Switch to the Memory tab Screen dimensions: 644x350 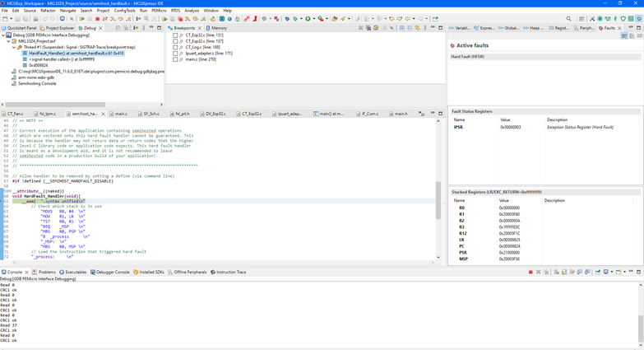click(216, 28)
